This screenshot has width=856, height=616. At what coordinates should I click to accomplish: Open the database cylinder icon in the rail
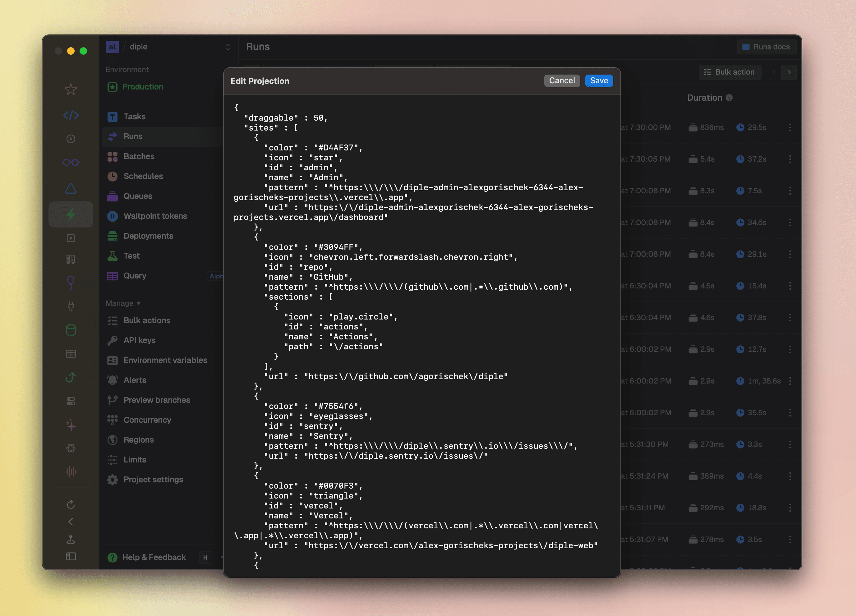coord(71,330)
